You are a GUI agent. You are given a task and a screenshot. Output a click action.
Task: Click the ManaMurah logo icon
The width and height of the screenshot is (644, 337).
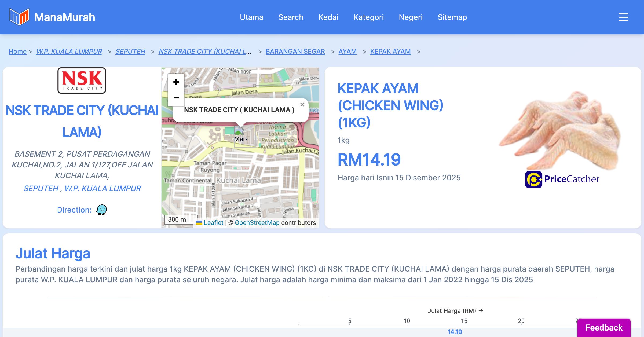(19, 17)
